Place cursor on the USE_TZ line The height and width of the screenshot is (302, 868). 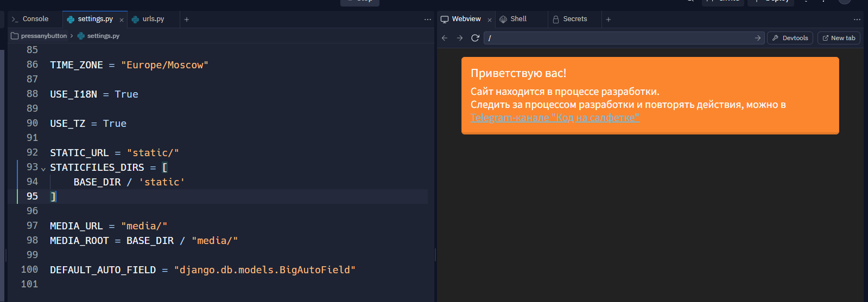[88, 124]
